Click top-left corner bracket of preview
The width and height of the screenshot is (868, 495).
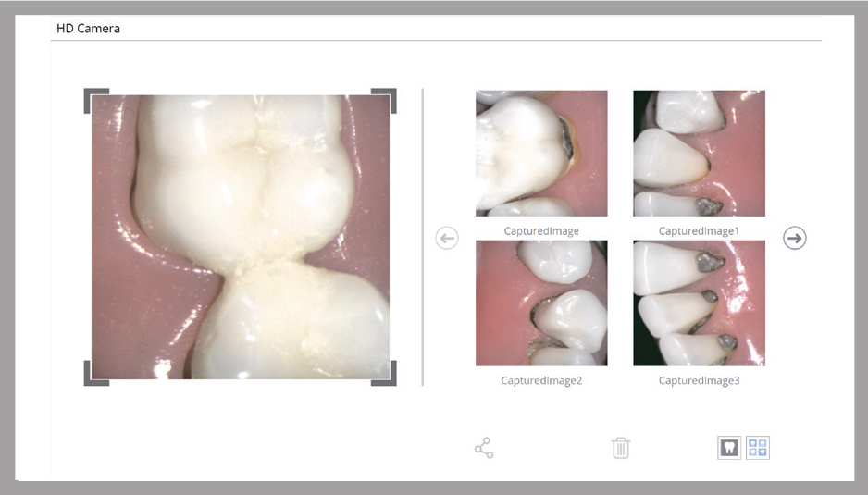pos(91,94)
